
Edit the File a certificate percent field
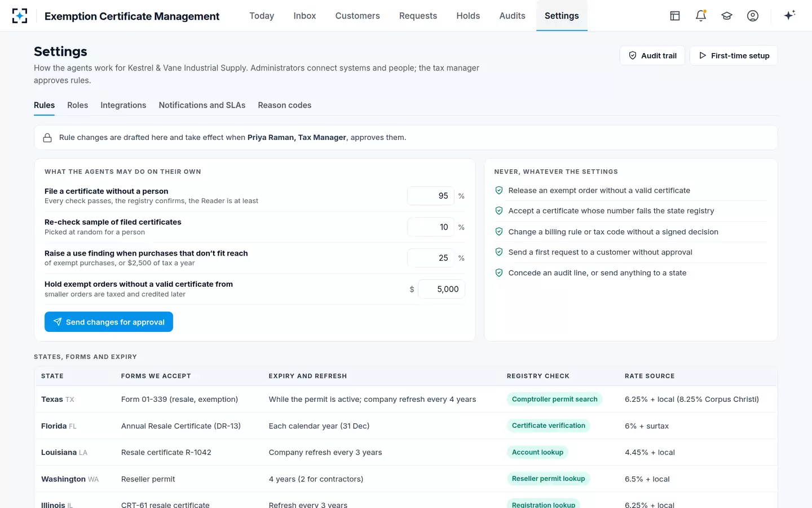point(431,196)
